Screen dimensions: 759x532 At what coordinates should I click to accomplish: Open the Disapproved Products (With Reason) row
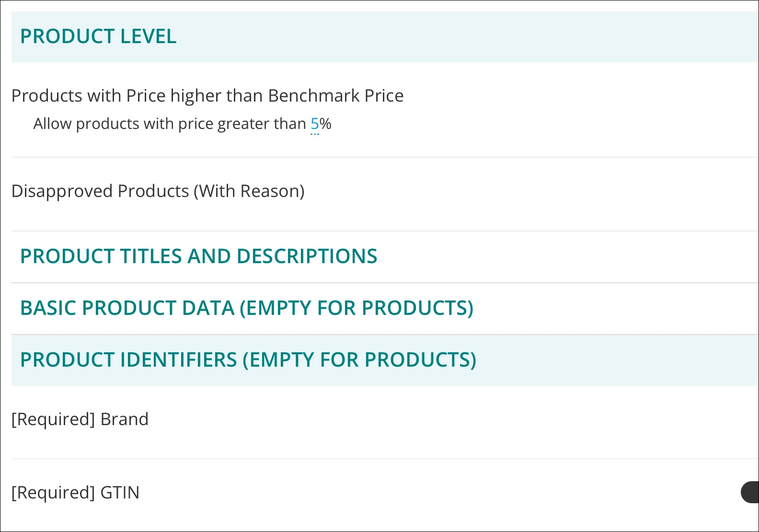tap(158, 191)
